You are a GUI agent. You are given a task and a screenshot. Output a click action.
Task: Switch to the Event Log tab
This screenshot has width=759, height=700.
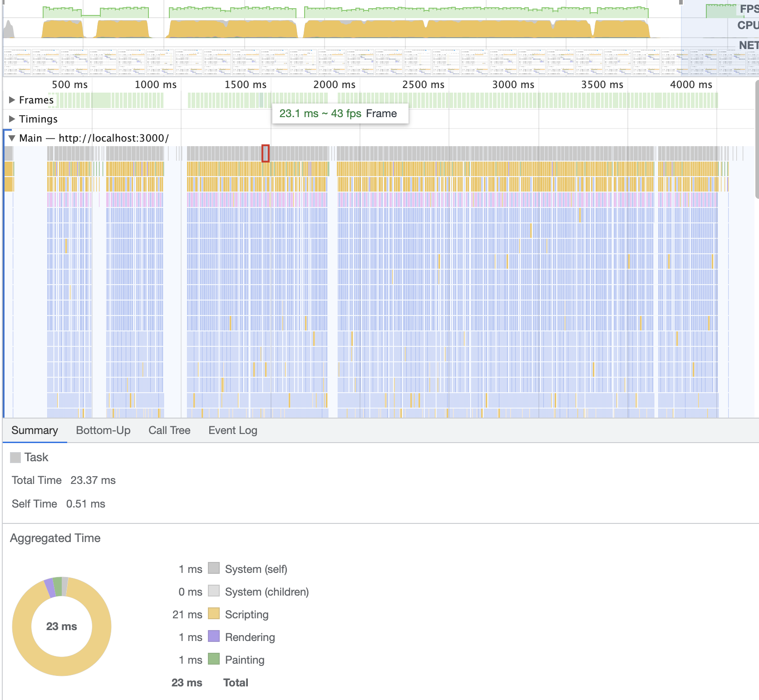coord(232,430)
